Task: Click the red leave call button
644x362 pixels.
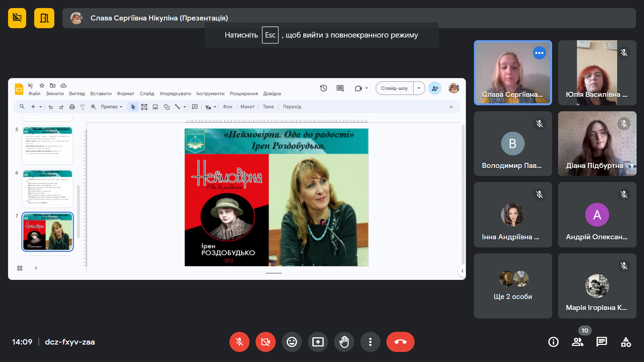Action: point(400,342)
